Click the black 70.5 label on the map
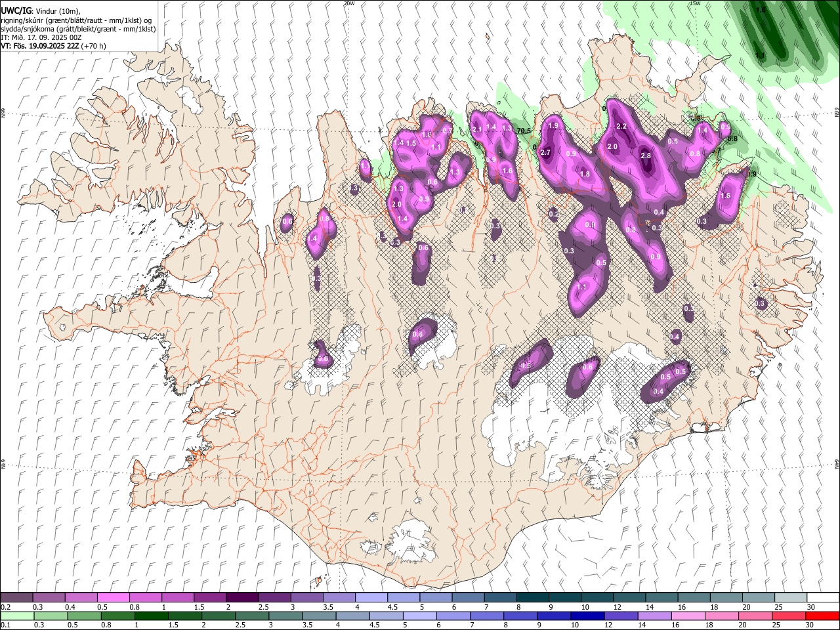840x630 pixels. [523, 131]
